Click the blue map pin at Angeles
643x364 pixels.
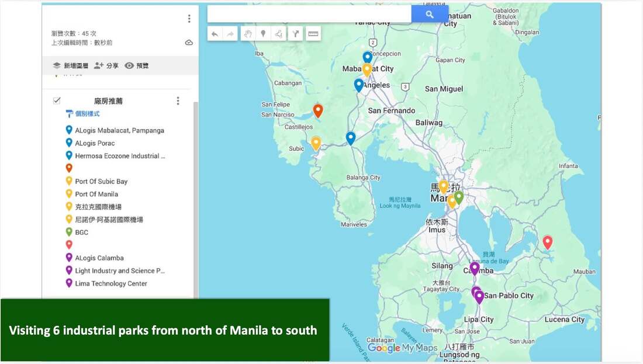pyautogui.click(x=359, y=85)
